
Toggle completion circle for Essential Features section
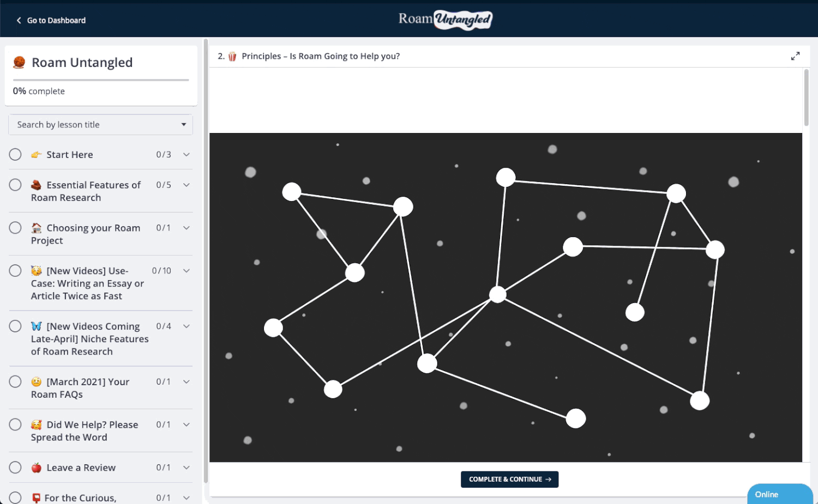15,185
